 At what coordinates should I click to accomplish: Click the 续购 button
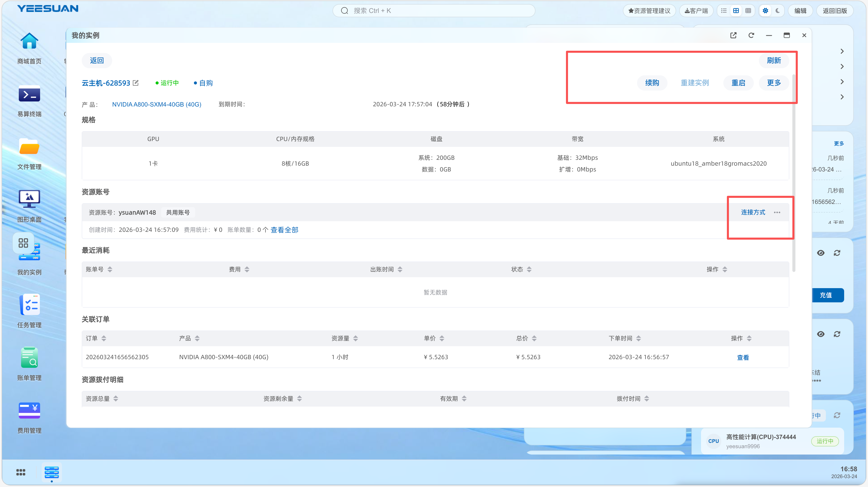[652, 83]
